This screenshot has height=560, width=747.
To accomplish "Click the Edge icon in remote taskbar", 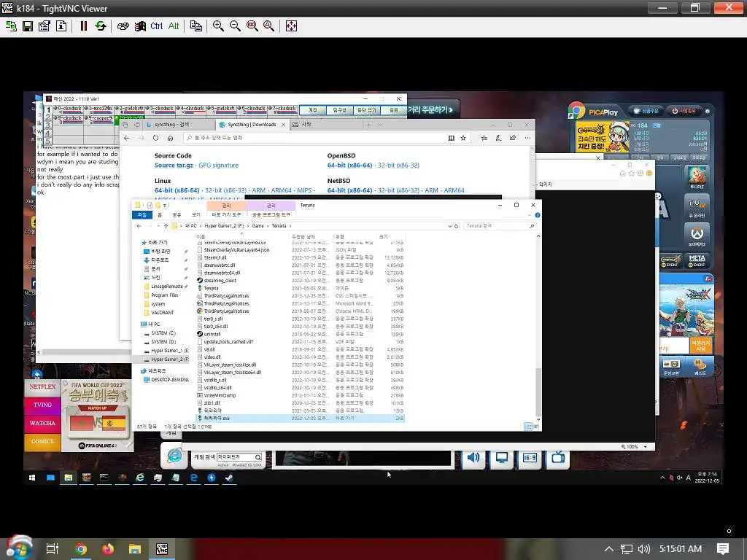I will (193, 478).
